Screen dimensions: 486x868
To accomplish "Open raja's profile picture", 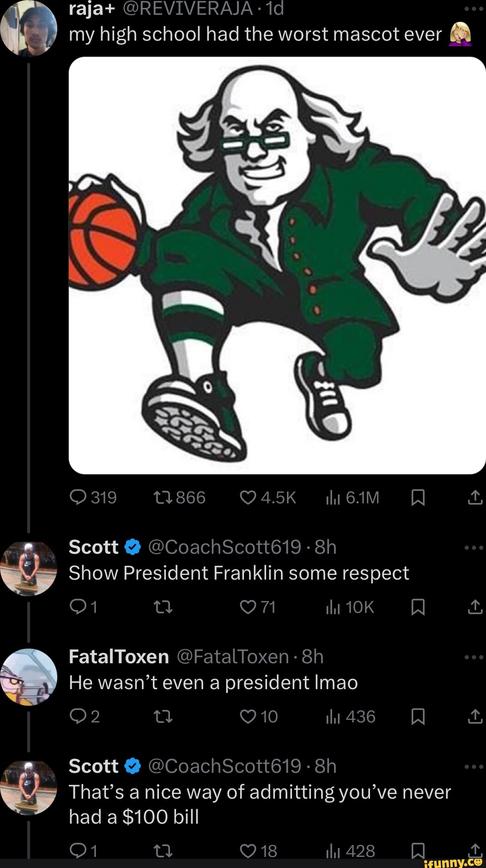I will 29,28.
